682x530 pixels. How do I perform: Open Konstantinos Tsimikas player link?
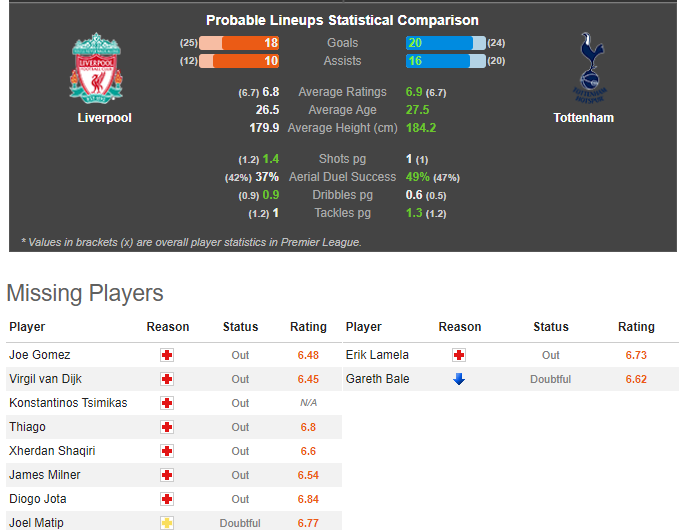point(68,403)
